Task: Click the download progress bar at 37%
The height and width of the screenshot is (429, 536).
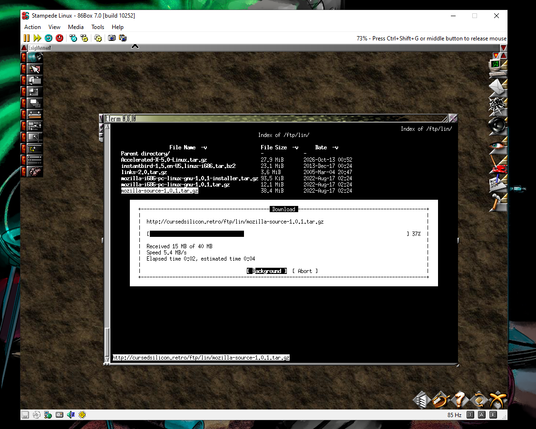Action: pyautogui.click(x=278, y=234)
